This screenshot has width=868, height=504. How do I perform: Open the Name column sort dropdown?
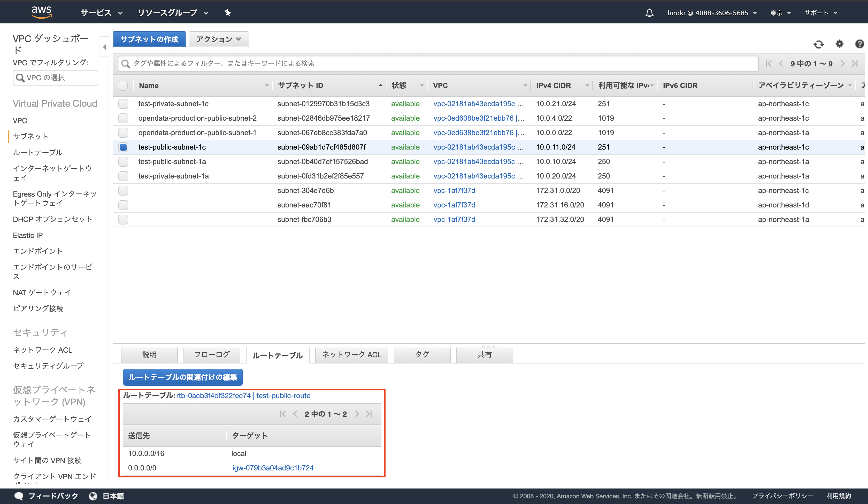(x=267, y=85)
